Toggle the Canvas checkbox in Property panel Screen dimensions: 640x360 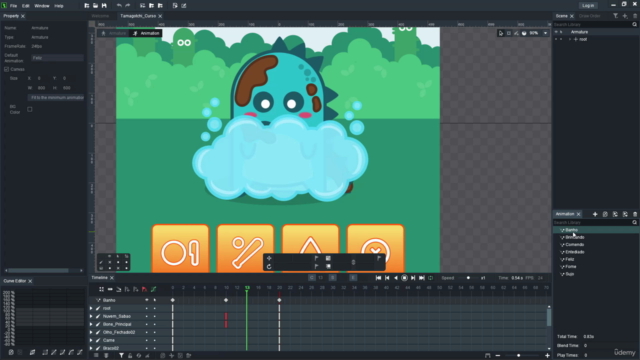point(7,69)
